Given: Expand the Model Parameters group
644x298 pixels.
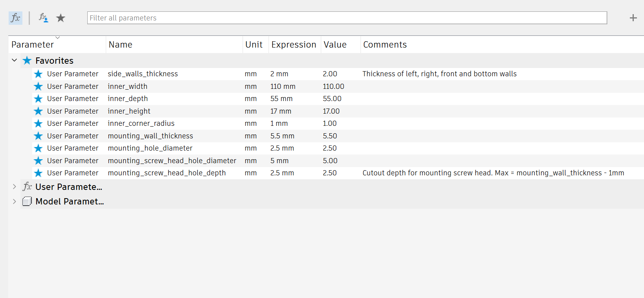Looking at the screenshot, I should 15,201.
